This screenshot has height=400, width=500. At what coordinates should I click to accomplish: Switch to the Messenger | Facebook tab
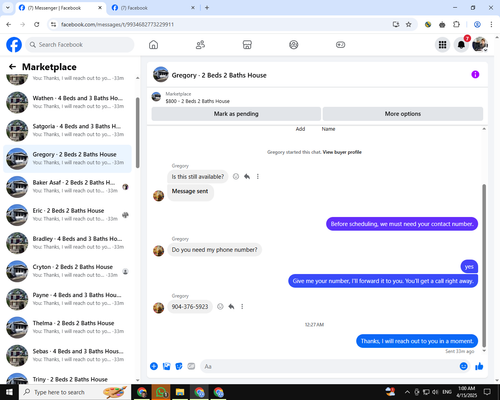click(x=61, y=8)
